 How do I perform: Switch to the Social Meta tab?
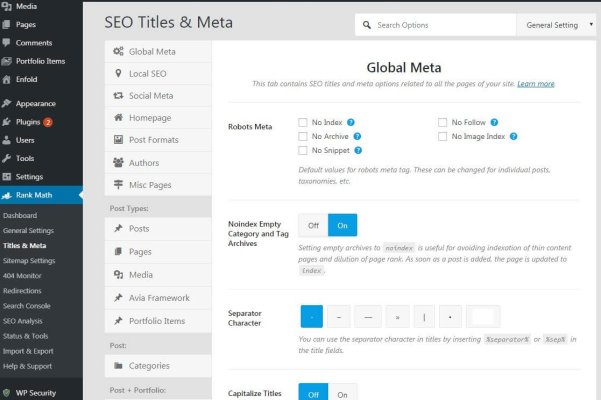[x=158, y=96]
